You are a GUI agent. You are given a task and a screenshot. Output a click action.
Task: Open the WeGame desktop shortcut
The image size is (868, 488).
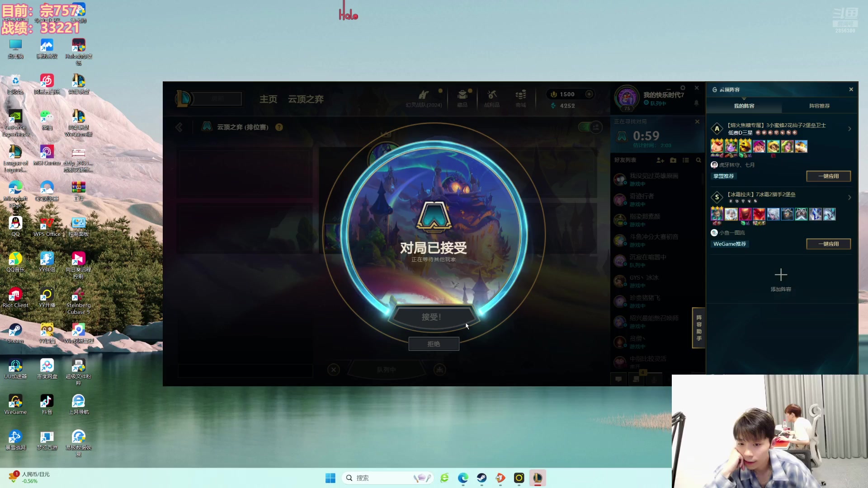(15, 404)
